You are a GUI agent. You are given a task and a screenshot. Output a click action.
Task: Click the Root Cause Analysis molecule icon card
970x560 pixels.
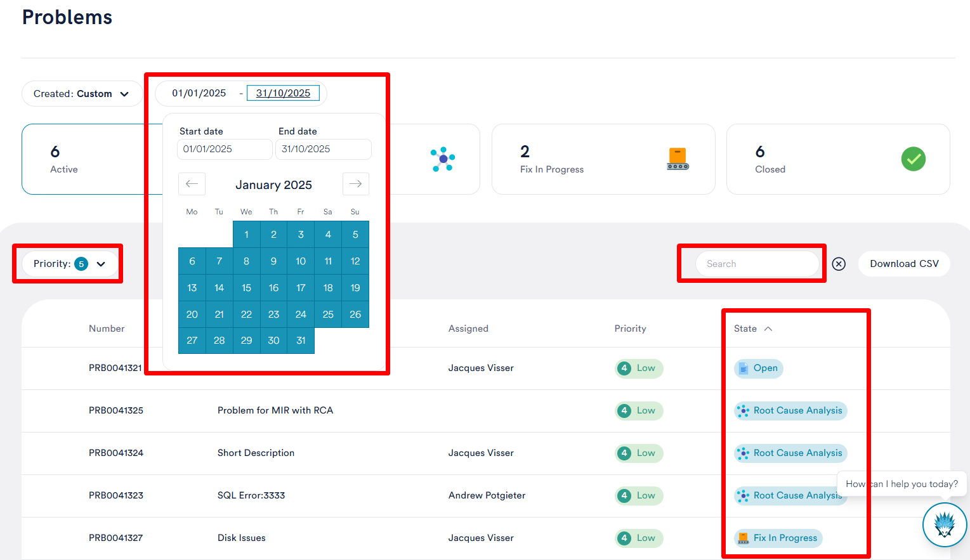point(443,159)
